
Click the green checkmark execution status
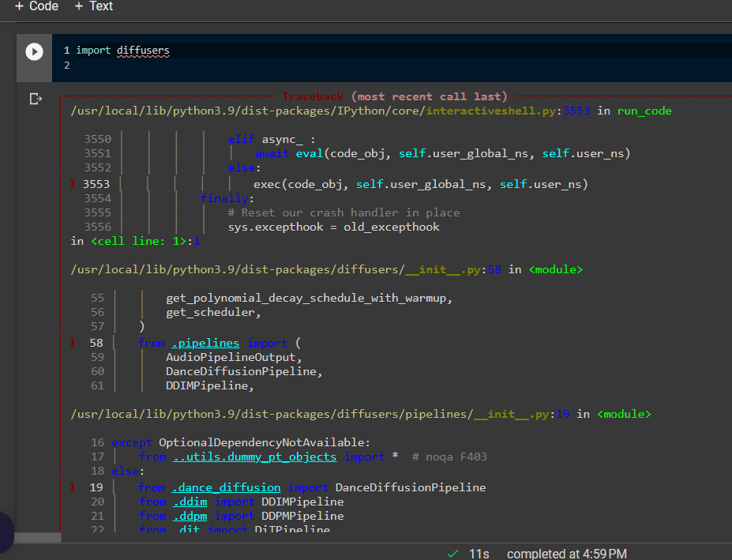coord(452,554)
